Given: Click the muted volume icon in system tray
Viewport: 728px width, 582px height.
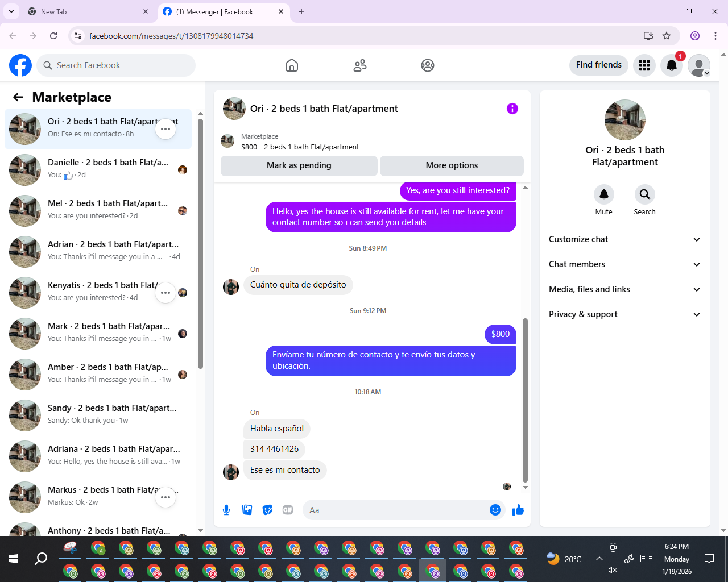Looking at the screenshot, I should click(x=613, y=570).
